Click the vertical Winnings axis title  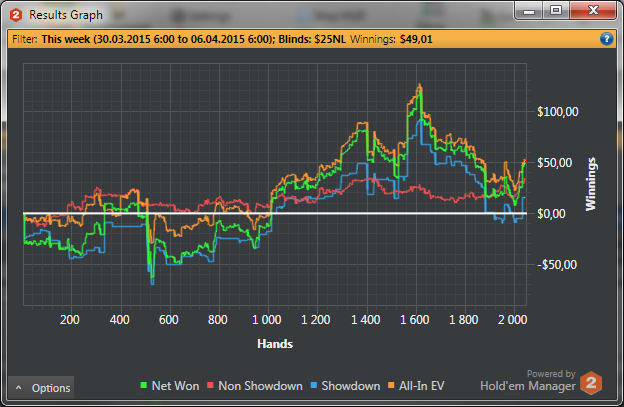click(591, 184)
